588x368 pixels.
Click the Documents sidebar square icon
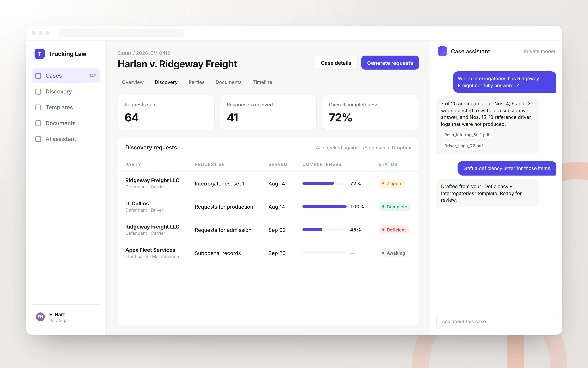pos(38,123)
